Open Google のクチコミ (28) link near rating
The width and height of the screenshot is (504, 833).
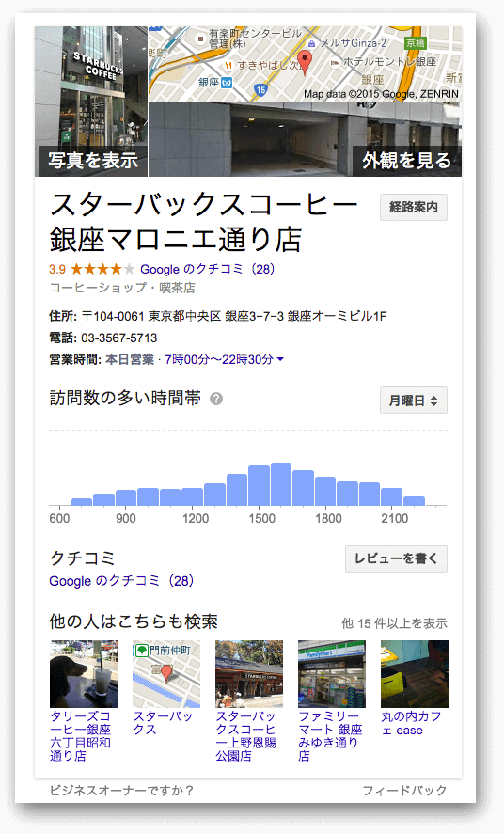tap(208, 269)
